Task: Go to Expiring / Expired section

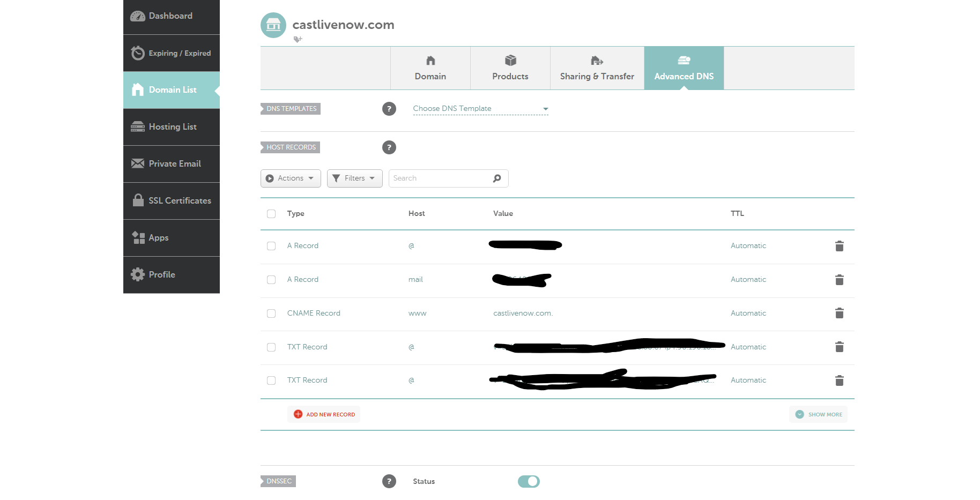Action: (172, 53)
